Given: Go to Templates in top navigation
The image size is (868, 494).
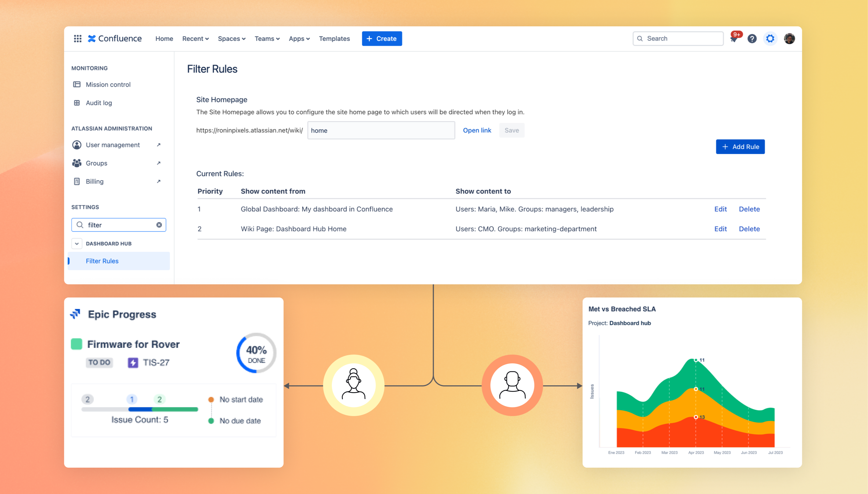Looking at the screenshot, I should 334,39.
